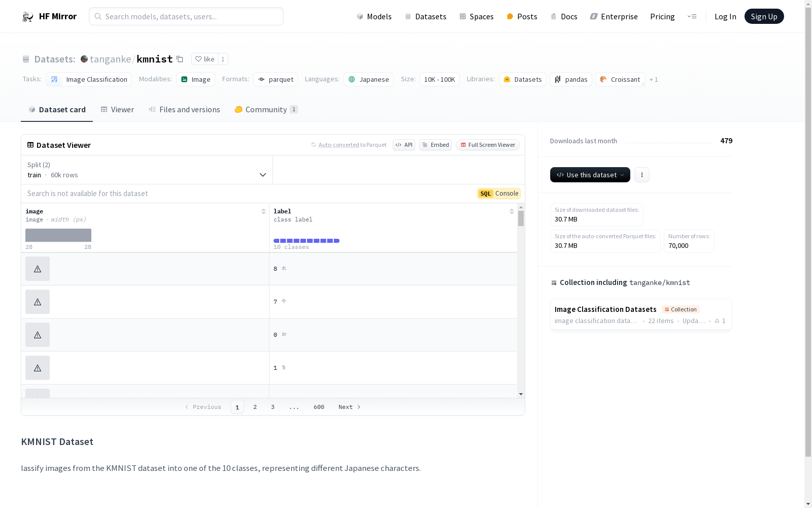This screenshot has width=812, height=508.
Task: Select the Image Classification task tag
Action: click(89, 80)
